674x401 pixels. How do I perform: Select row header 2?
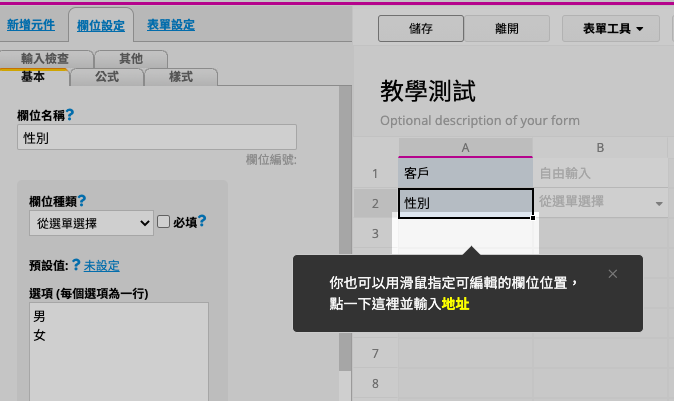click(375, 203)
